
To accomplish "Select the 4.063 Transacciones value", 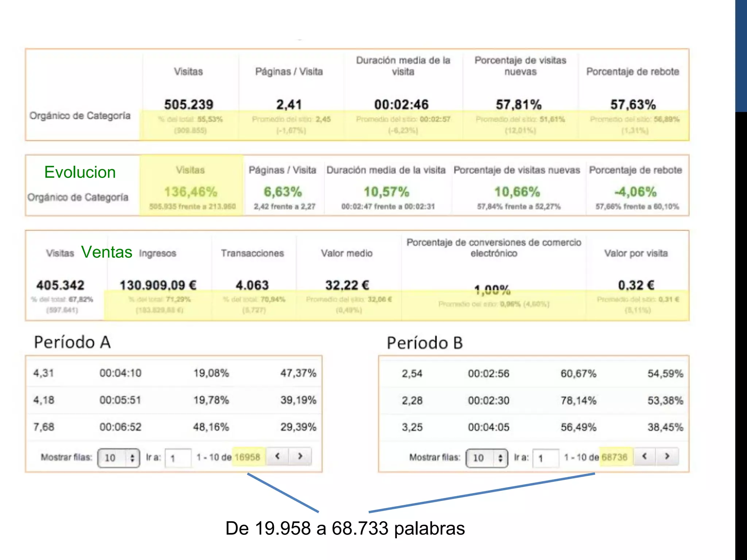I will 252,285.
